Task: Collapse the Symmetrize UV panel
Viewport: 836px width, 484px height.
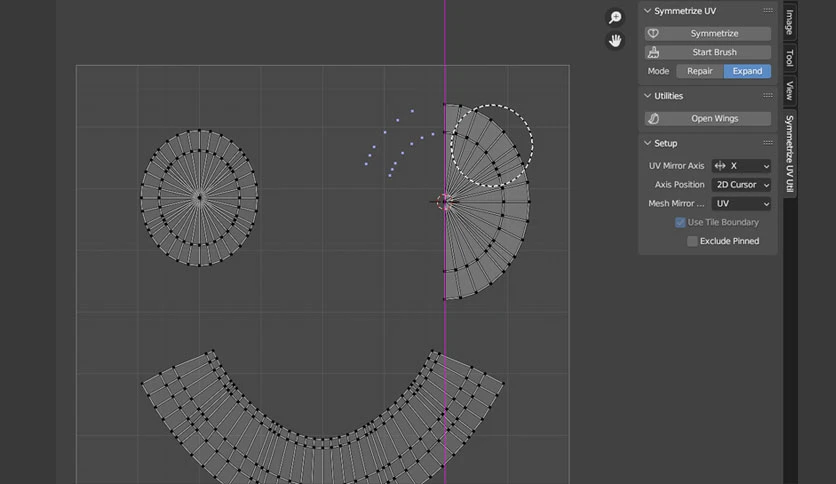Action: [647, 11]
